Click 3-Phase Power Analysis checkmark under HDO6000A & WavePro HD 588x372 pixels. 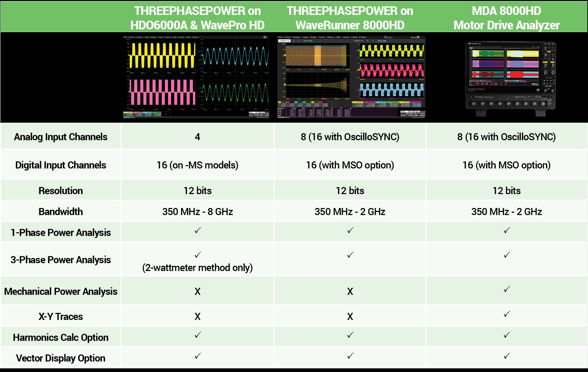point(198,255)
